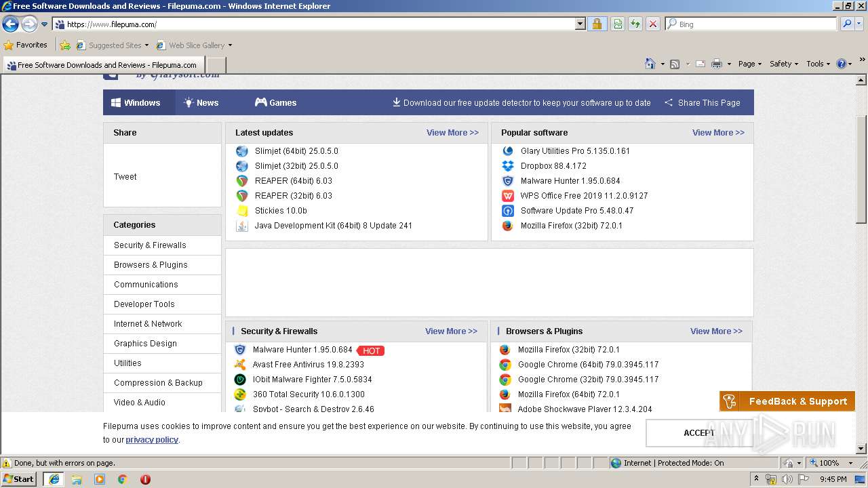Expand the Tools menu dropdown
The height and width of the screenshot is (488, 868).
click(x=818, y=64)
